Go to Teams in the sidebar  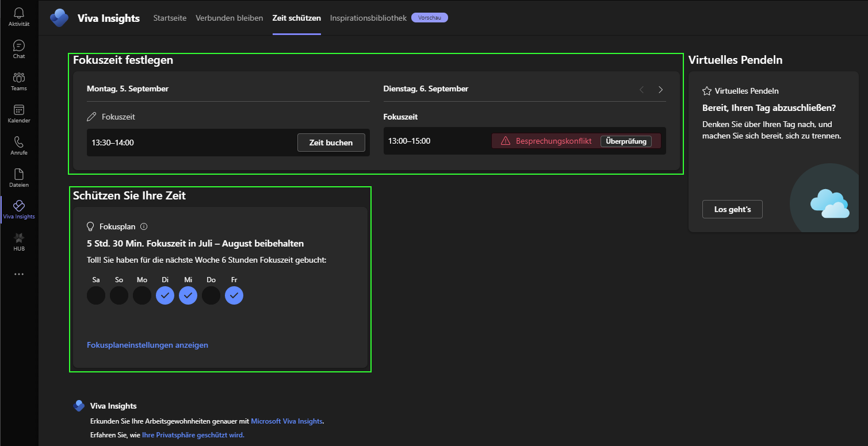pos(19,78)
